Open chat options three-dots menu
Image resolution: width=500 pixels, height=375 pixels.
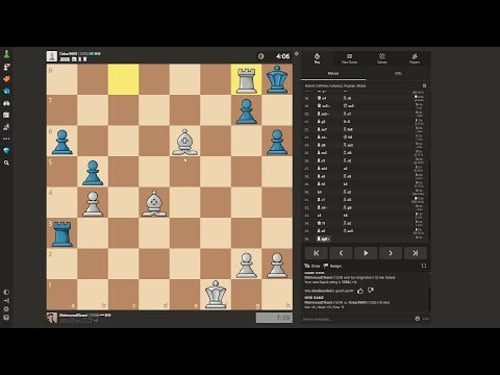[x=426, y=319]
